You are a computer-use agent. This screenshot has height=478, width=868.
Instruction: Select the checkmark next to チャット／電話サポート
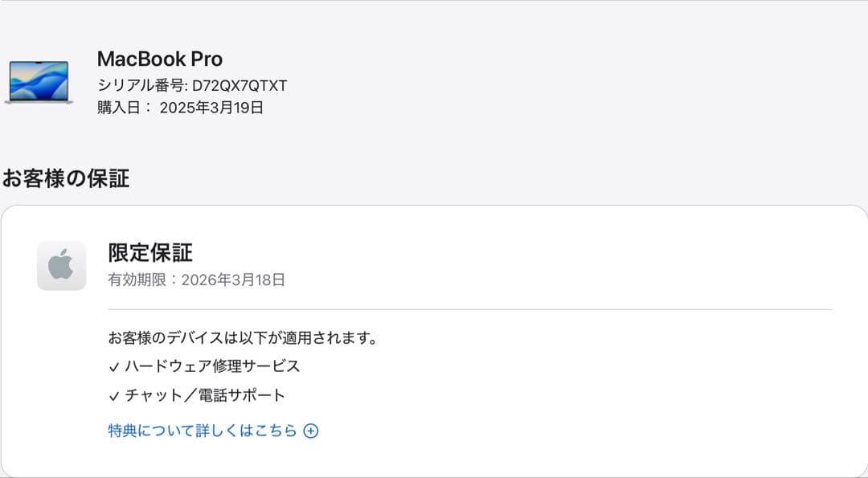[x=113, y=394]
